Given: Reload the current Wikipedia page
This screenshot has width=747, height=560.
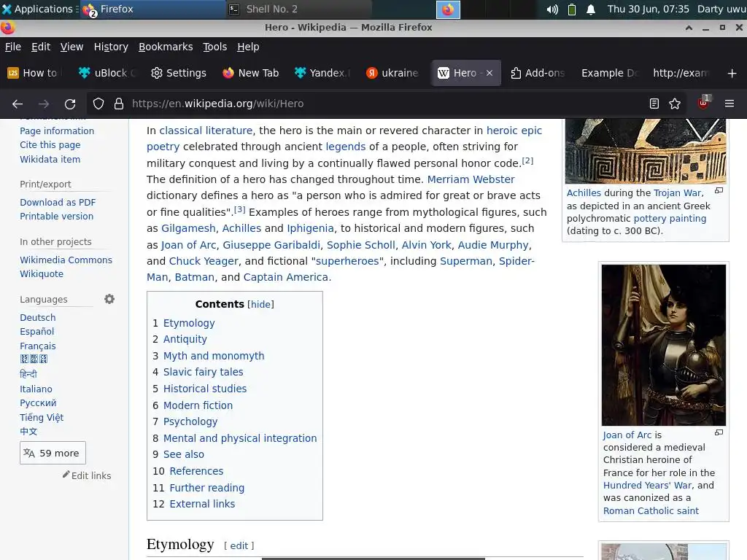Looking at the screenshot, I should 70,104.
